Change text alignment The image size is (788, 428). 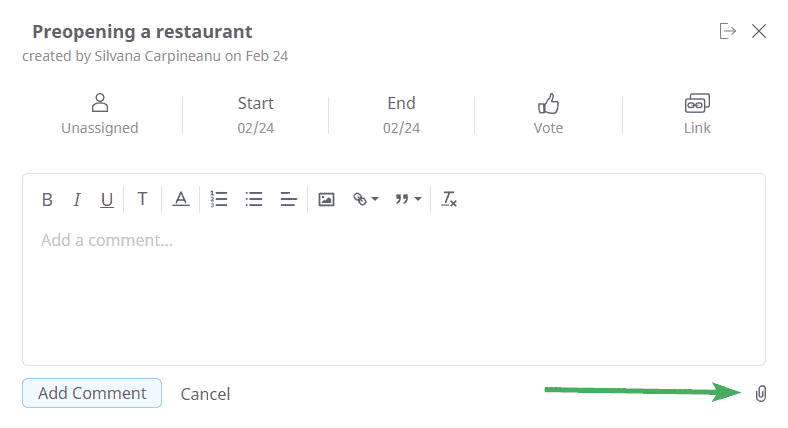point(288,199)
